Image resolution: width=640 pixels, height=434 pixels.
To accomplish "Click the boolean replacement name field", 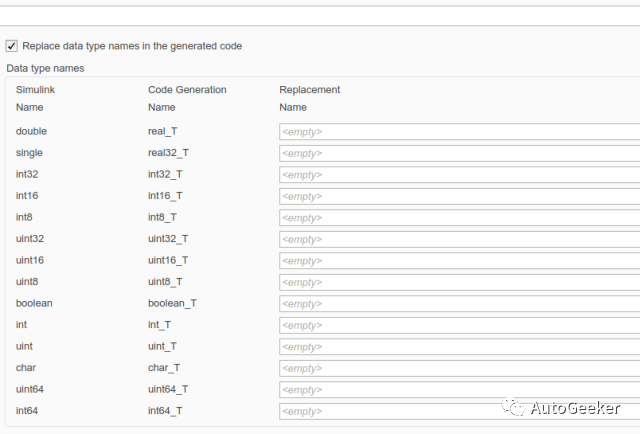I will pyautogui.click(x=458, y=303).
